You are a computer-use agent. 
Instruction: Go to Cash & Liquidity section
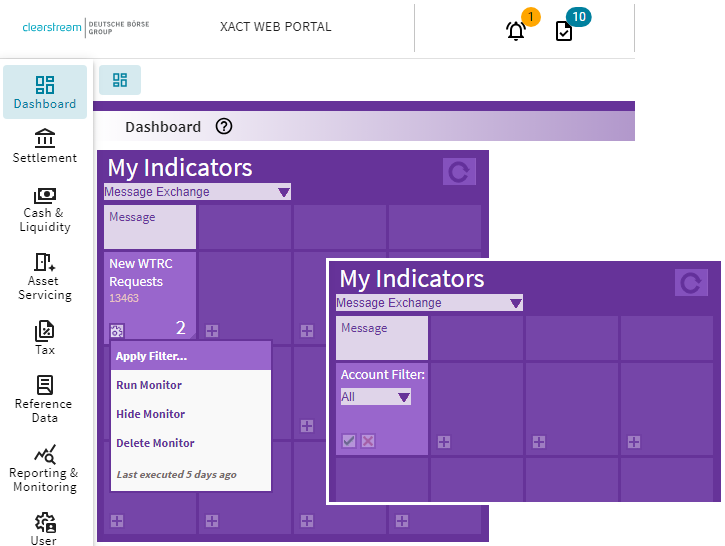(45, 208)
